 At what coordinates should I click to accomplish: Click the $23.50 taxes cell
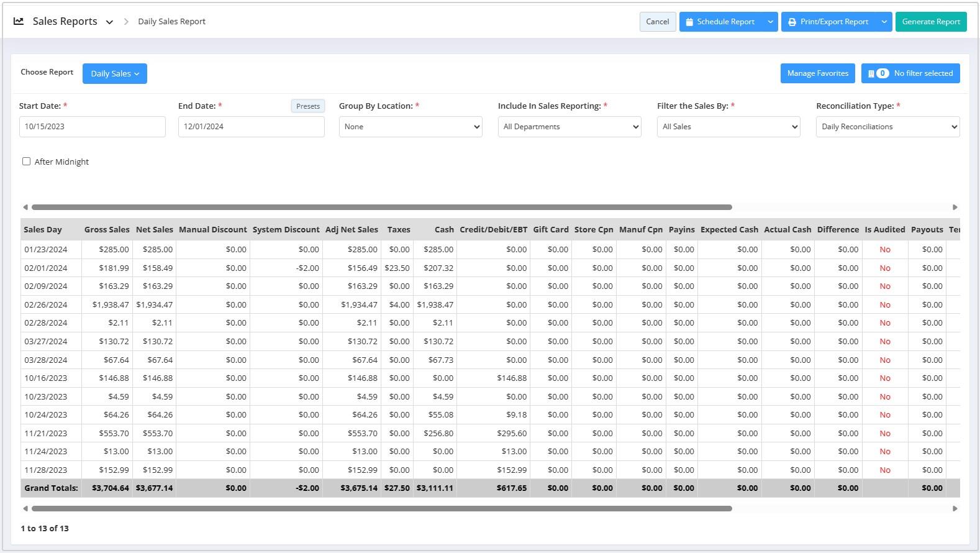tap(397, 268)
